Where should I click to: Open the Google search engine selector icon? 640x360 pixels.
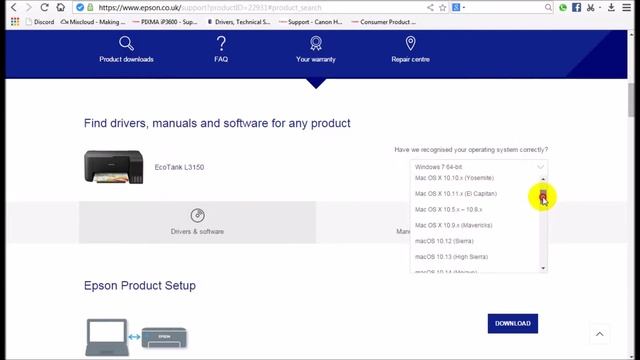pos(456,7)
